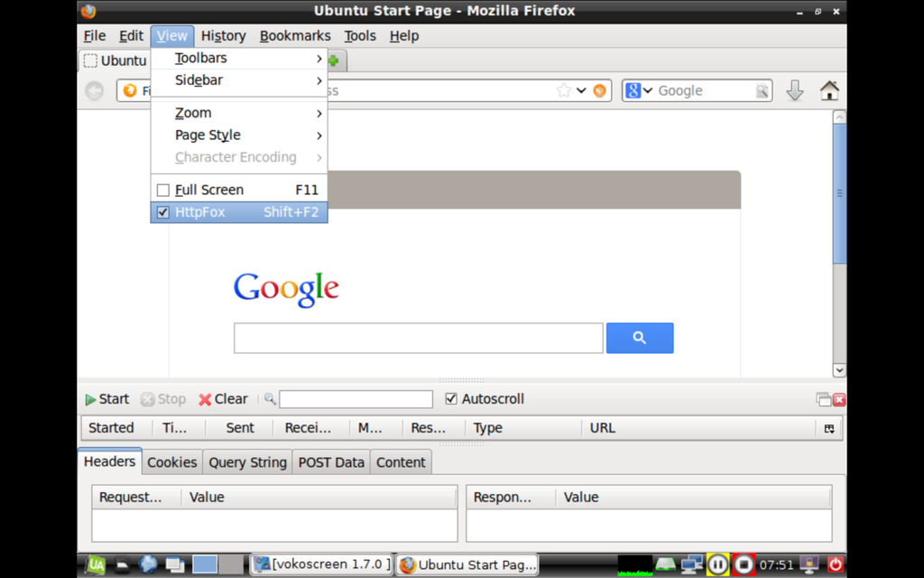
Task: Select the Ubuntu browser tab
Action: pos(115,61)
